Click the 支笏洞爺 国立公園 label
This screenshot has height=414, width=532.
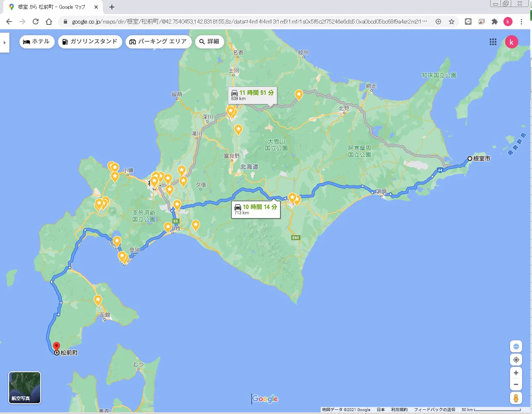(x=144, y=216)
